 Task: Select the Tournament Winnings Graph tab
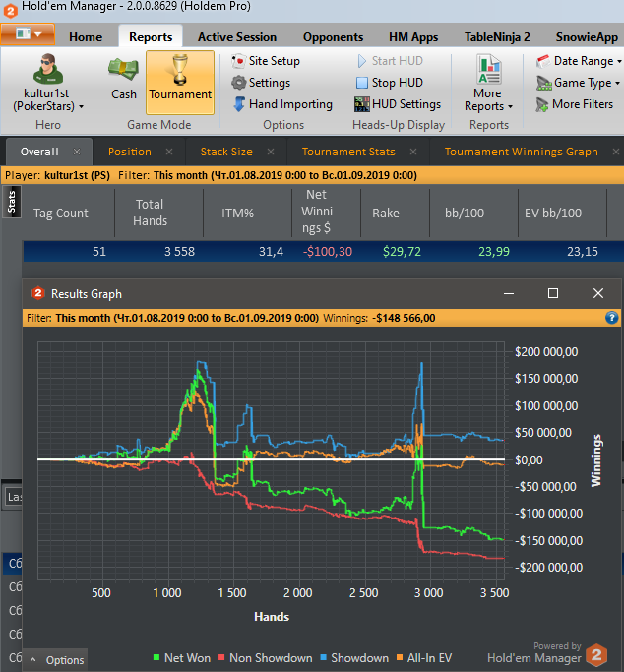[521, 152]
